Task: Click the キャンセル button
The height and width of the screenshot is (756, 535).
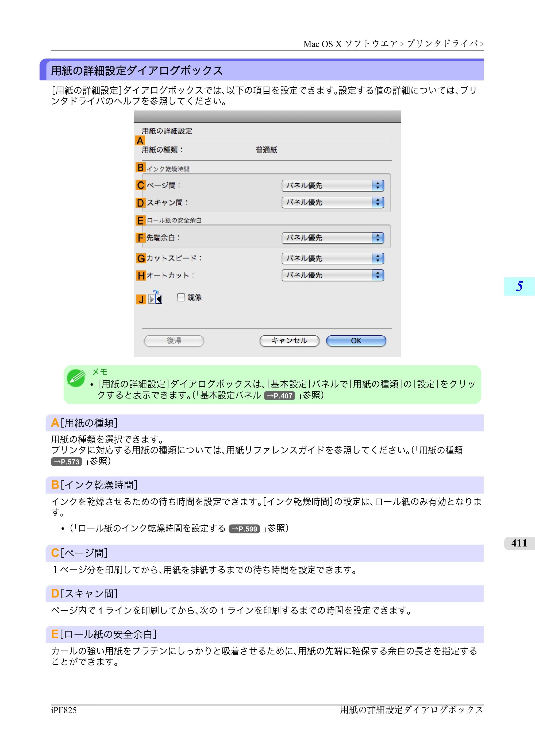Action: [x=289, y=341]
